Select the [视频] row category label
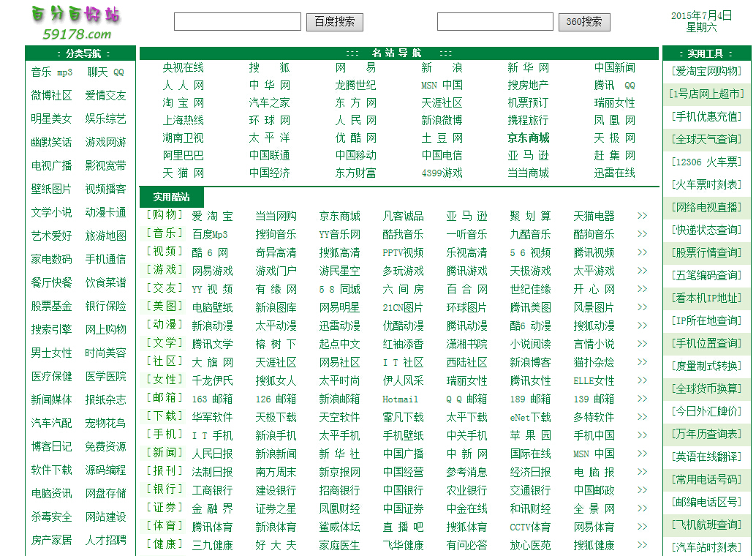This screenshot has height=556, width=756. pos(165,252)
